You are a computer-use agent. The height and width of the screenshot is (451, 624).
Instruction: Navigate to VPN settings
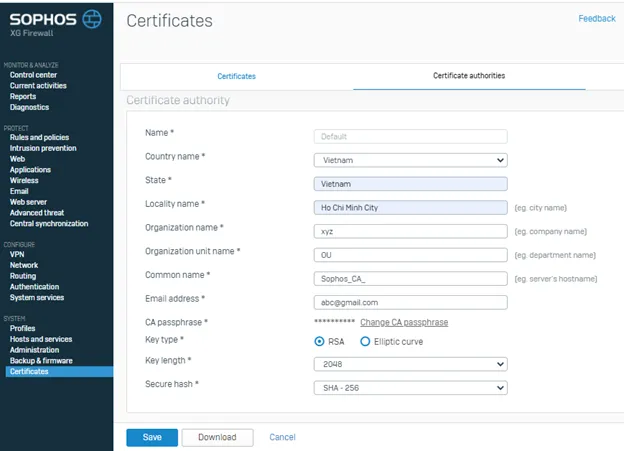(17, 255)
